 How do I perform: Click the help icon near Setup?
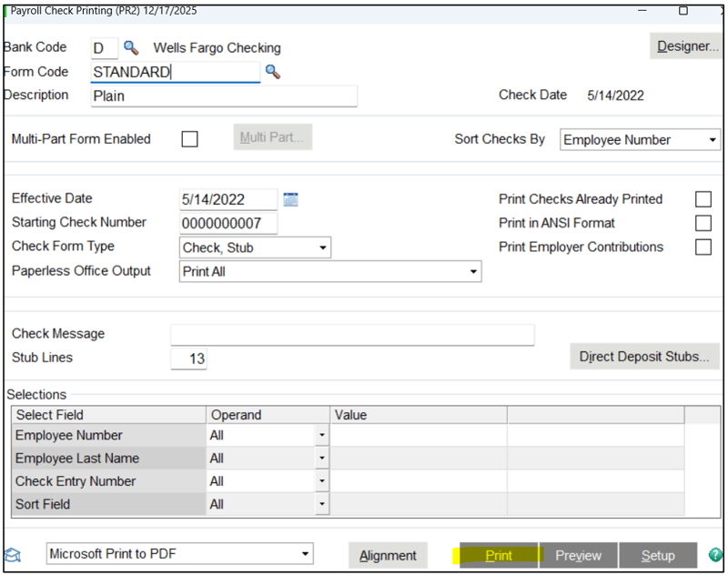pos(715,555)
